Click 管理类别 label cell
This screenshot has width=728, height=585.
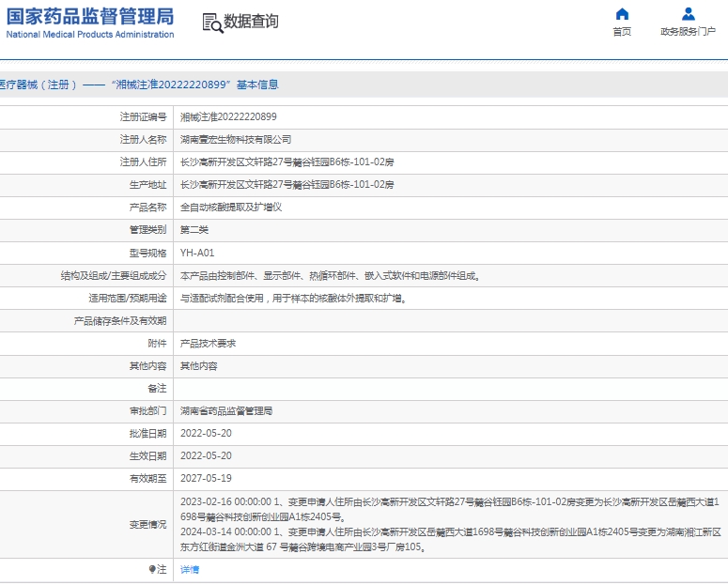click(147, 230)
